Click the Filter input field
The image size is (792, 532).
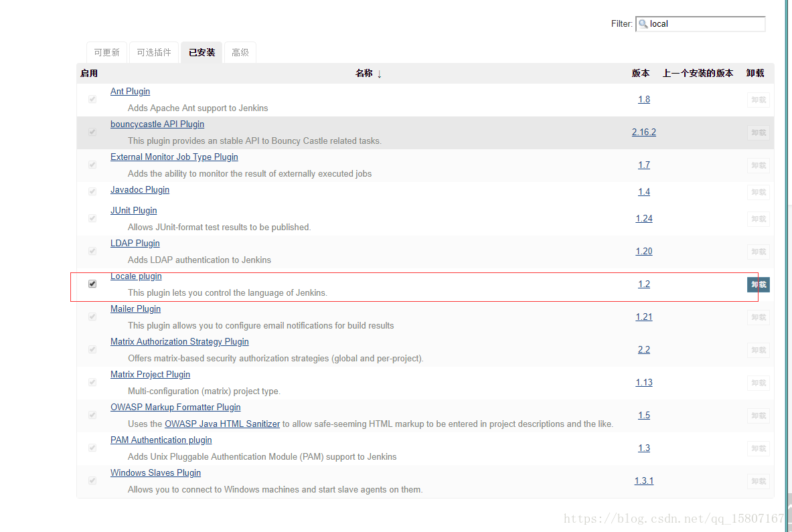click(700, 23)
